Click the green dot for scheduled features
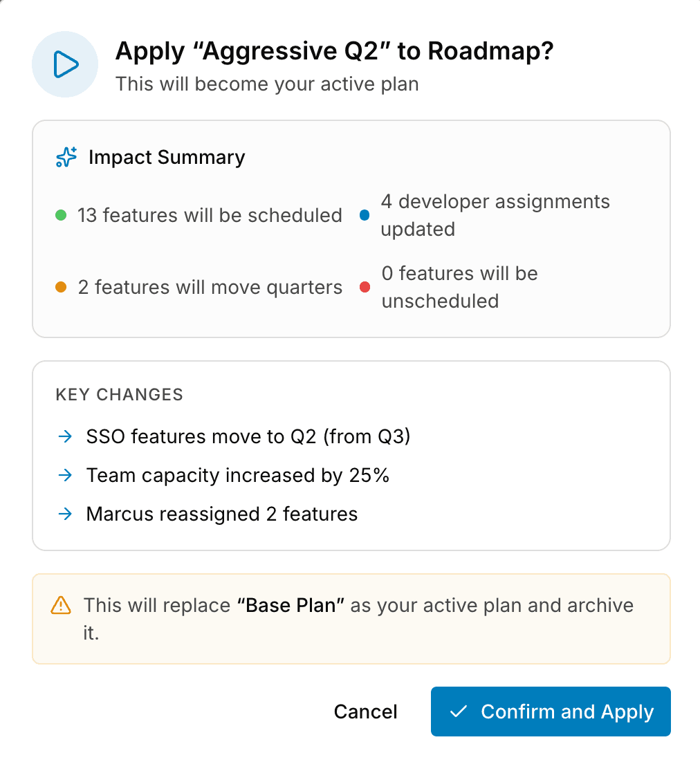This screenshot has height=762, width=700. (61, 215)
